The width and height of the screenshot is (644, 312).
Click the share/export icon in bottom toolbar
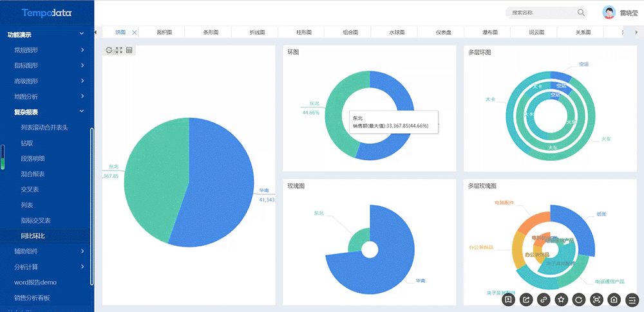(x=526, y=300)
